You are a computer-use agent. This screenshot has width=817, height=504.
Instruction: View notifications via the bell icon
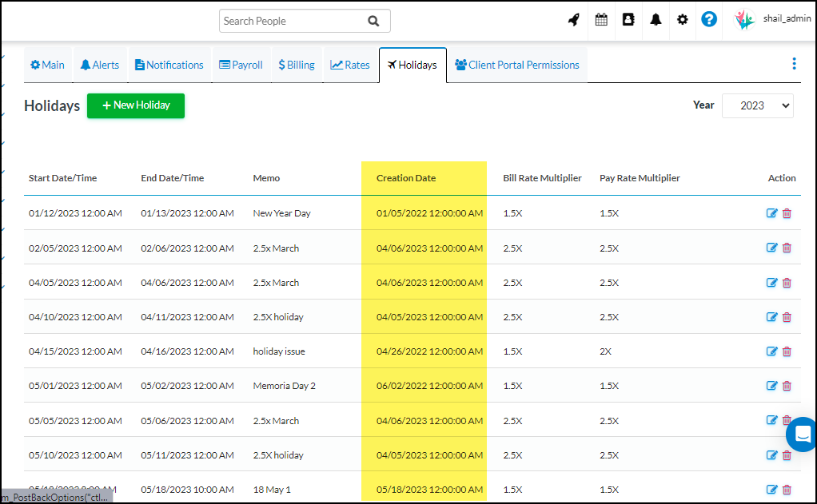coord(656,19)
